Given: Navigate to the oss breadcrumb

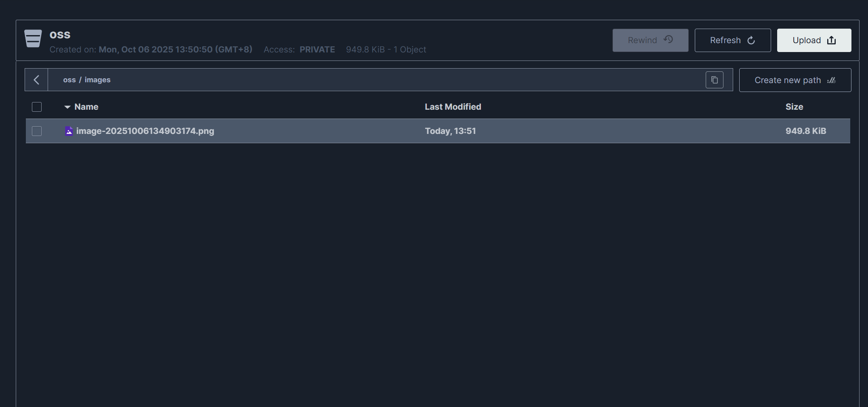Looking at the screenshot, I should pos(69,80).
